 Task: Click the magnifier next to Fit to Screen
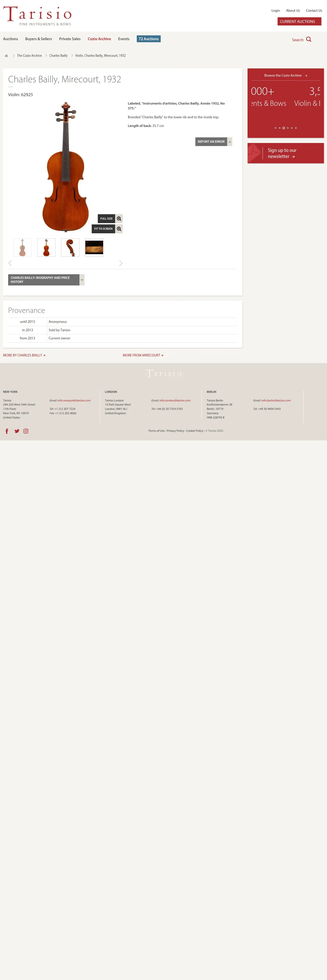[119, 229]
